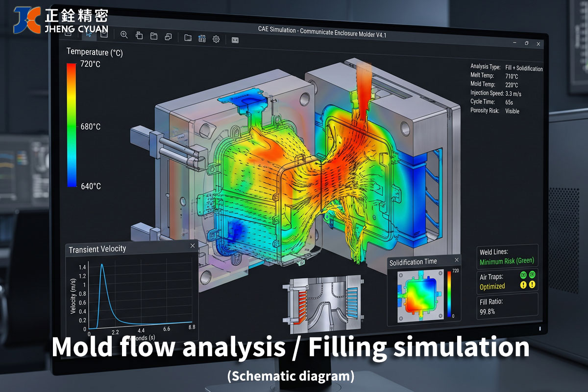
Task: Click the save disk icon in toolbar
Action: [103, 33]
